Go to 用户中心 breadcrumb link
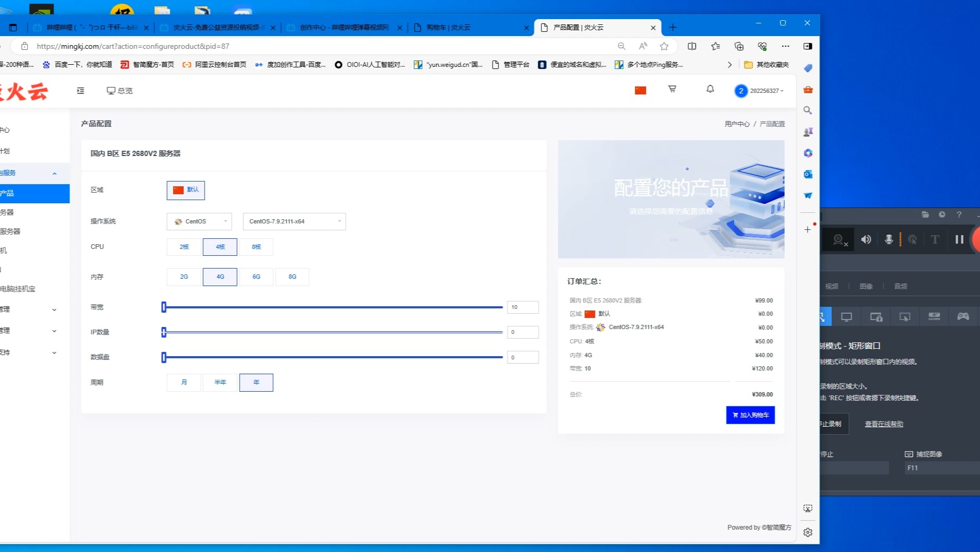This screenshot has width=980, height=552. 737,124
